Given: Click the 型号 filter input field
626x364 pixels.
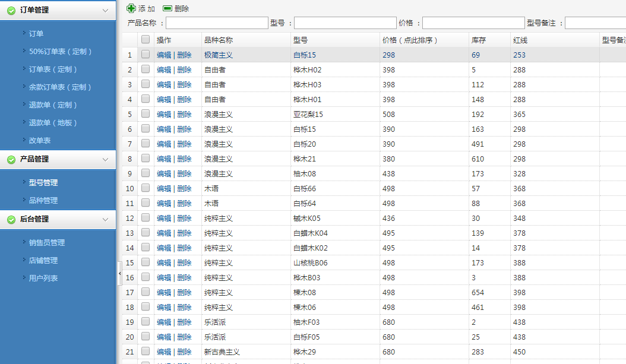Looking at the screenshot, I should (x=345, y=23).
